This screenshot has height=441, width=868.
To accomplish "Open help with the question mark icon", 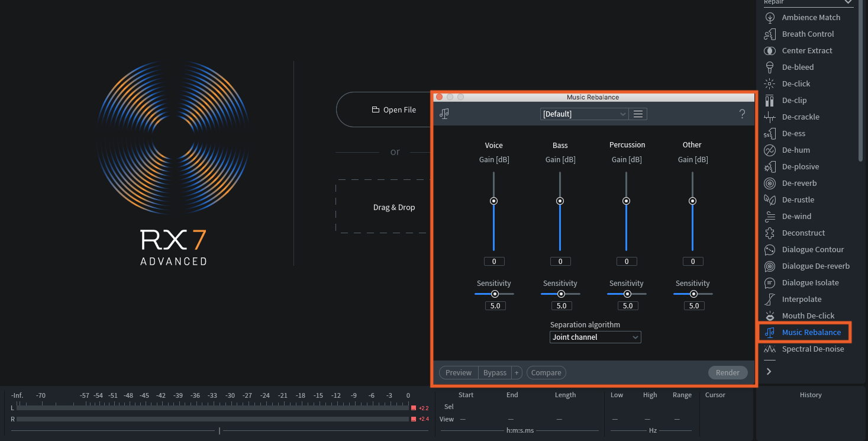I will [x=742, y=114].
